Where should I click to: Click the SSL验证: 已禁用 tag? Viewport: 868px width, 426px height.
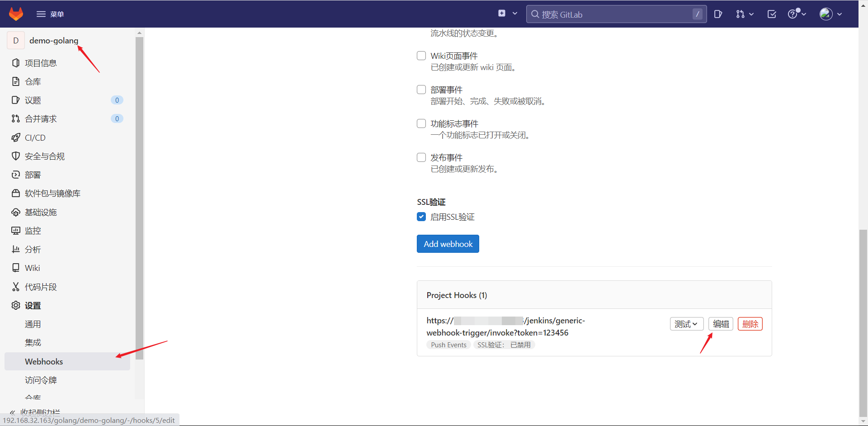coord(504,345)
